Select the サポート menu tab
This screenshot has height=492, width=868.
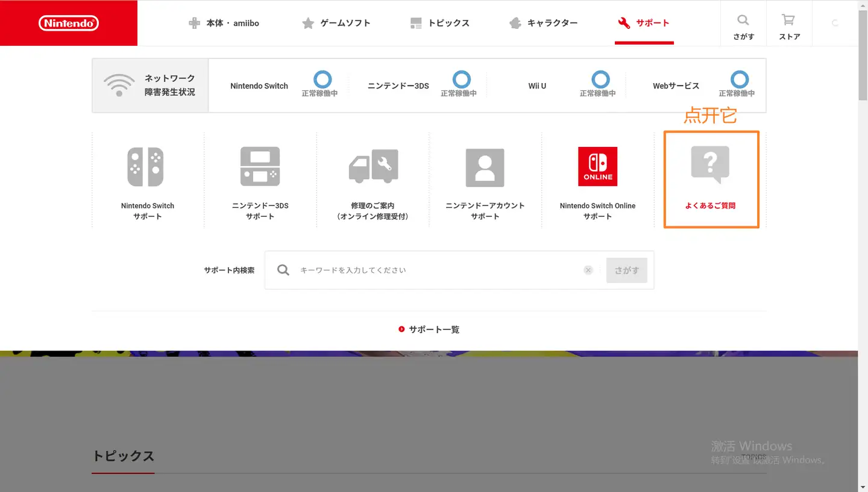pyautogui.click(x=644, y=23)
